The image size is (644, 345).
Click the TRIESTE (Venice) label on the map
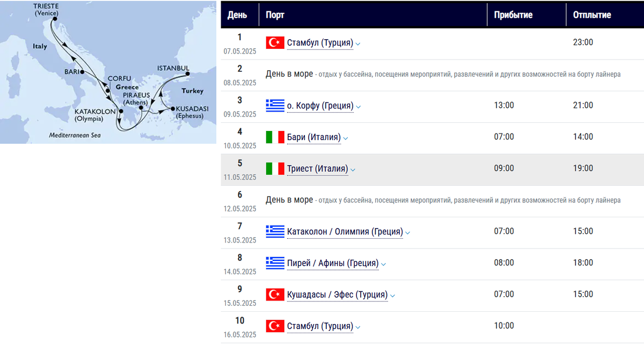(47, 10)
